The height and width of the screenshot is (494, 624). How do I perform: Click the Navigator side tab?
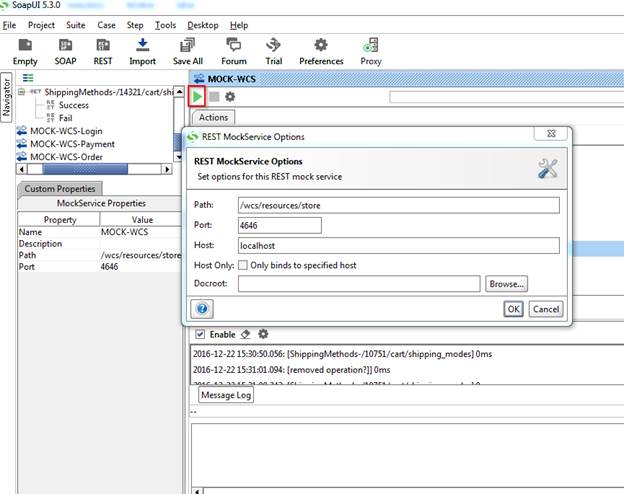6,98
